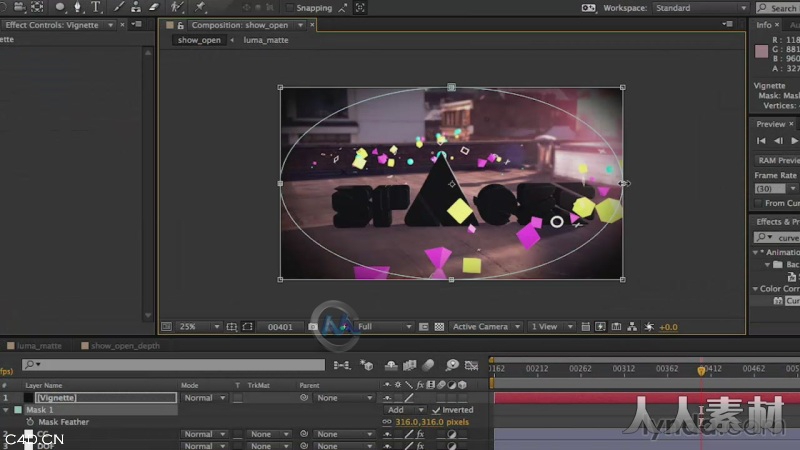Open the Workspace Standard dropdown
Image resolution: width=800 pixels, height=450 pixels.
pyautogui.click(x=700, y=8)
